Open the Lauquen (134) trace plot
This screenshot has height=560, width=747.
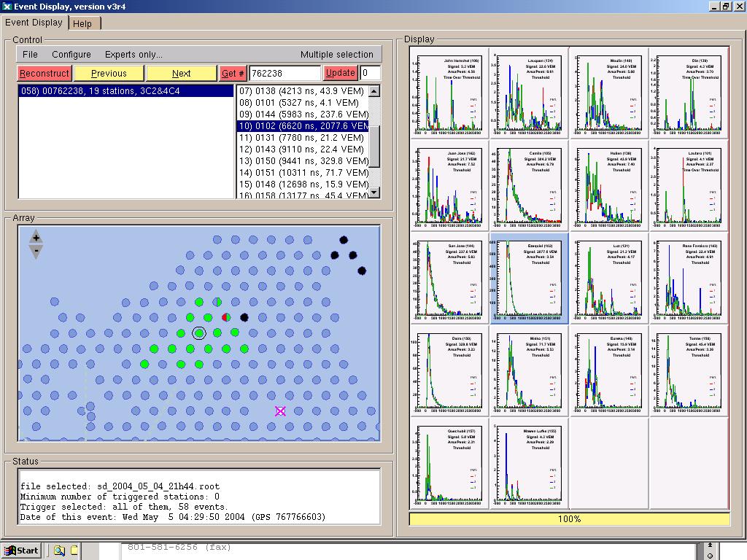(529, 93)
